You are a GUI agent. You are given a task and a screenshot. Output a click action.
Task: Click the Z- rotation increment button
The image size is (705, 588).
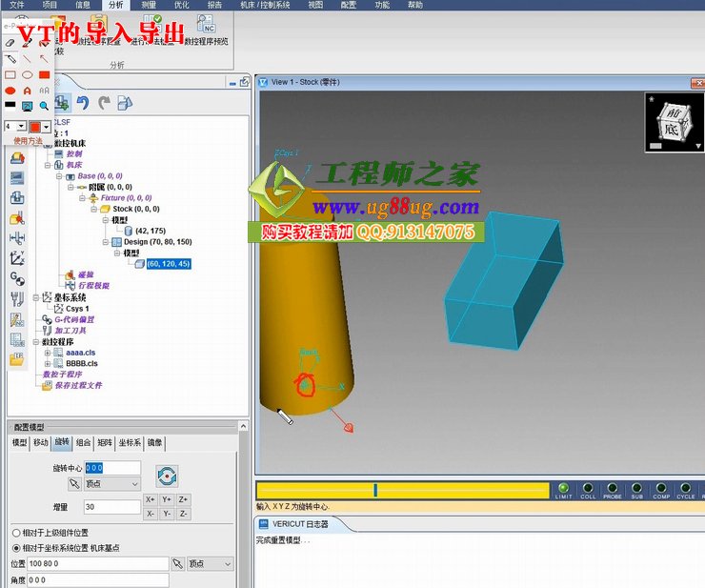183,514
